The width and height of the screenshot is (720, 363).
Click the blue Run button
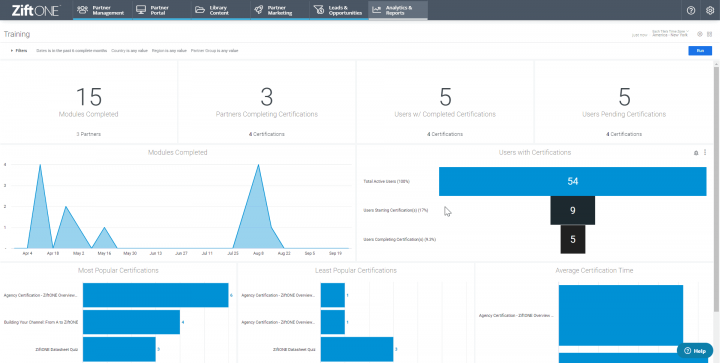pos(700,50)
